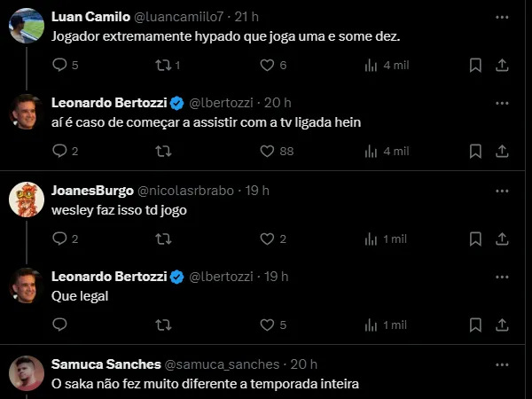Retweet JoanesBurgo's wesley tweet
This screenshot has height=399, width=532.
pos(163,239)
